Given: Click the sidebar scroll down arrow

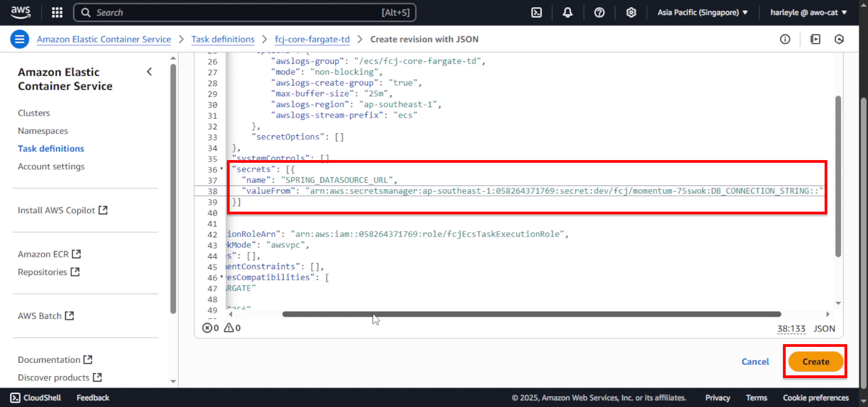Looking at the screenshot, I should pos(173,382).
